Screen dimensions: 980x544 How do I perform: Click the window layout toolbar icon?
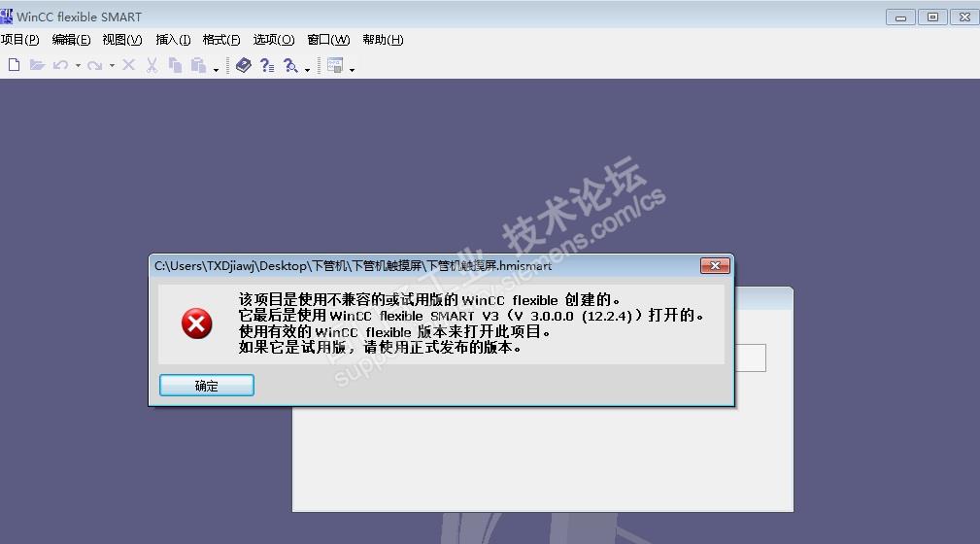tap(335, 65)
